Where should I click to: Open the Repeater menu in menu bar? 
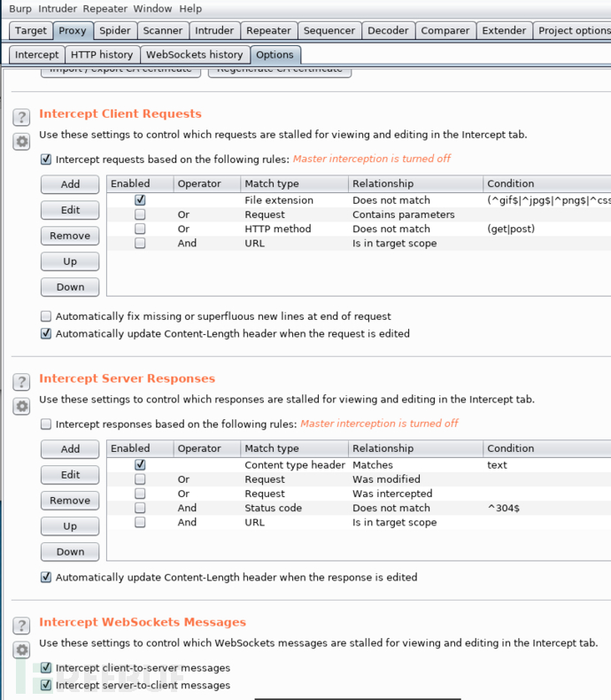104,9
